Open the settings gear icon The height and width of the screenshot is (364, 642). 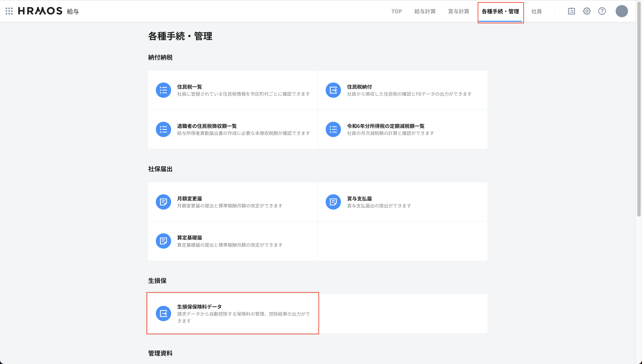[587, 11]
